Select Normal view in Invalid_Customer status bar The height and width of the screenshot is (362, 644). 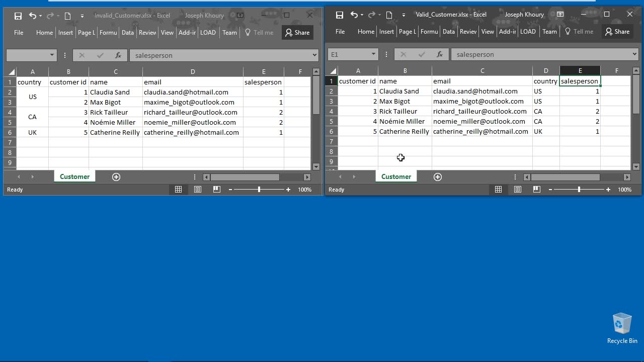(178, 190)
